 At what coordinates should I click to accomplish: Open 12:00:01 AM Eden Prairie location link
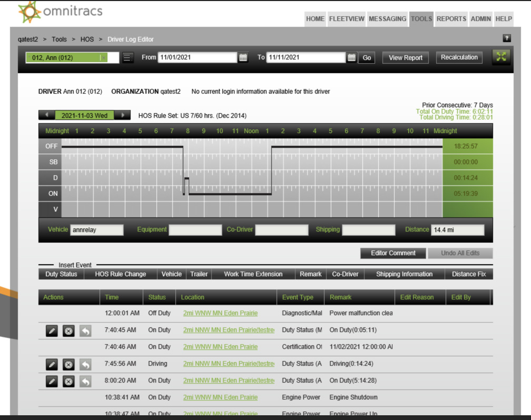[x=220, y=313]
